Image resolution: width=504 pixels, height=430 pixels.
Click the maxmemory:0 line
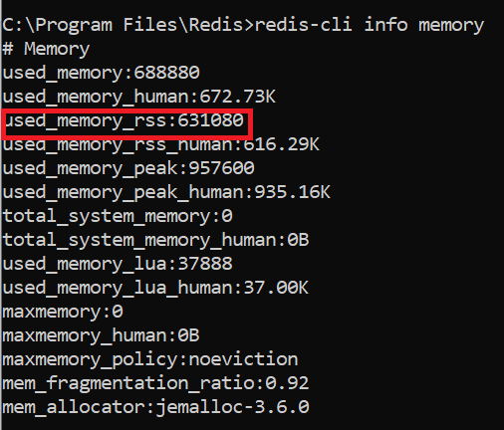coord(63,312)
